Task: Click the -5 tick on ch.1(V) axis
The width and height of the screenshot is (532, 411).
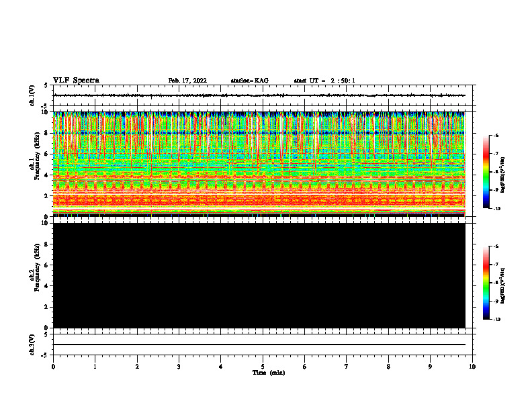Action: pyautogui.click(x=45, y=106)
